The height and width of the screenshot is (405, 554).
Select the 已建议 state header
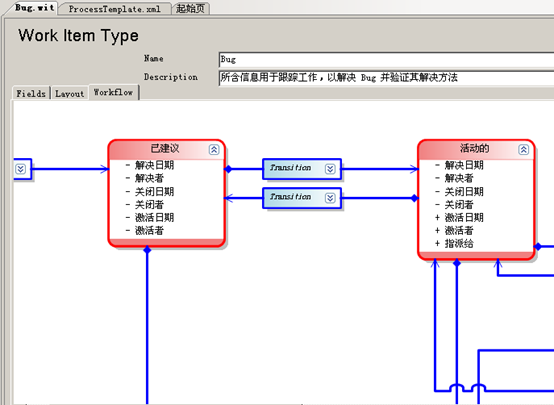point(165,149)
